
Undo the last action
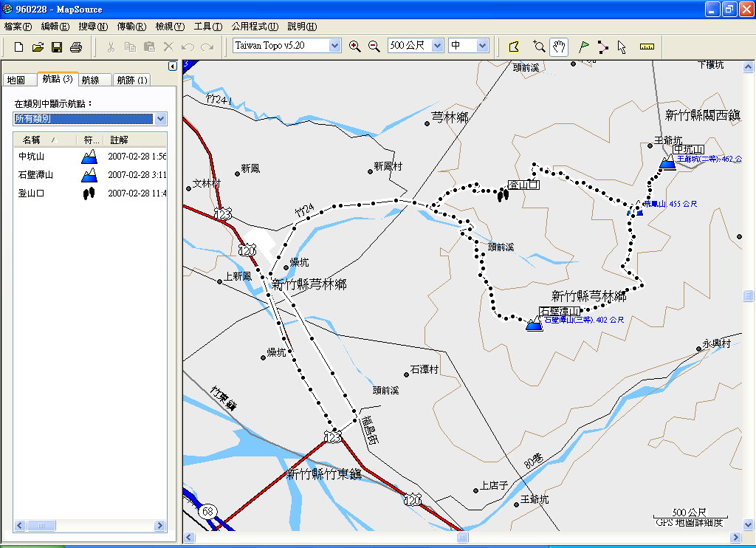(x=188, y=47)
